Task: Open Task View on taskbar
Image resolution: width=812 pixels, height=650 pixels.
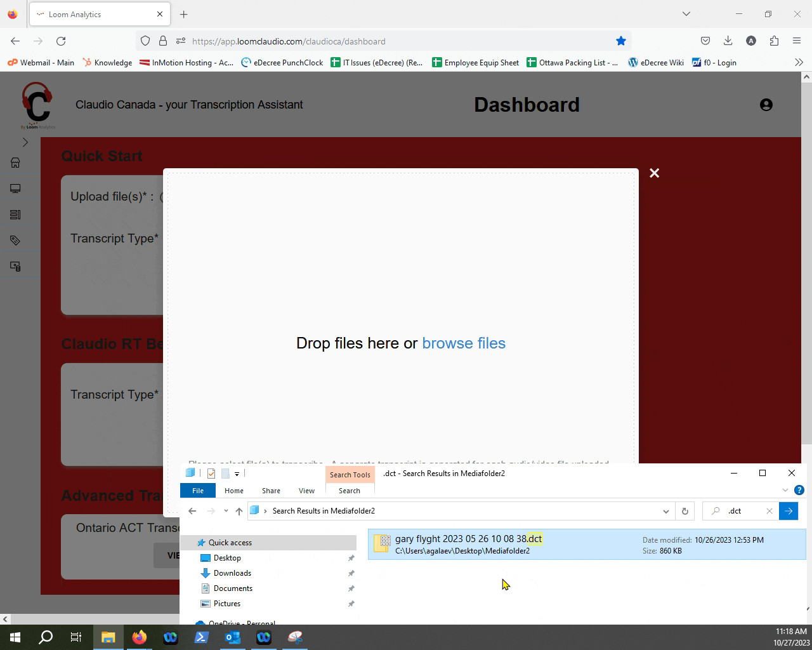Action: [76, 637]
